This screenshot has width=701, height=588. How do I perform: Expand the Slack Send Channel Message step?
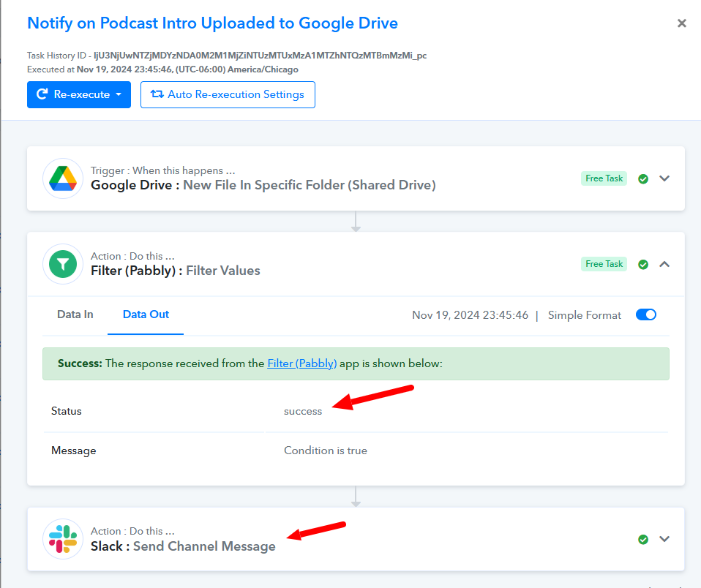[664, 539]
